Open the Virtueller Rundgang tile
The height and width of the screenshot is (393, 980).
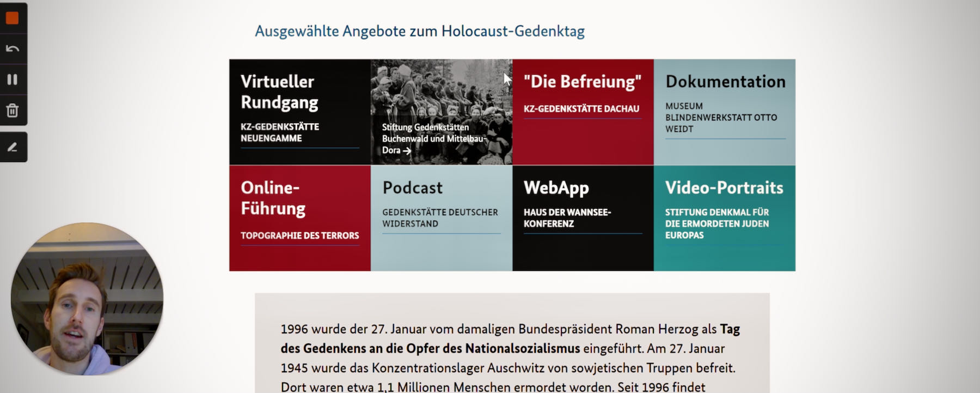pos(299,112)
